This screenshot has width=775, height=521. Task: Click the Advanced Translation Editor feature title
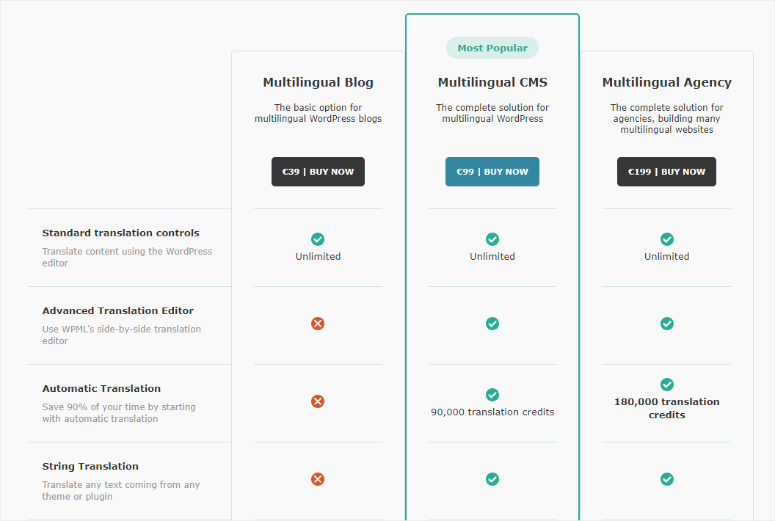pyautogui.click(x=118, y=310)
